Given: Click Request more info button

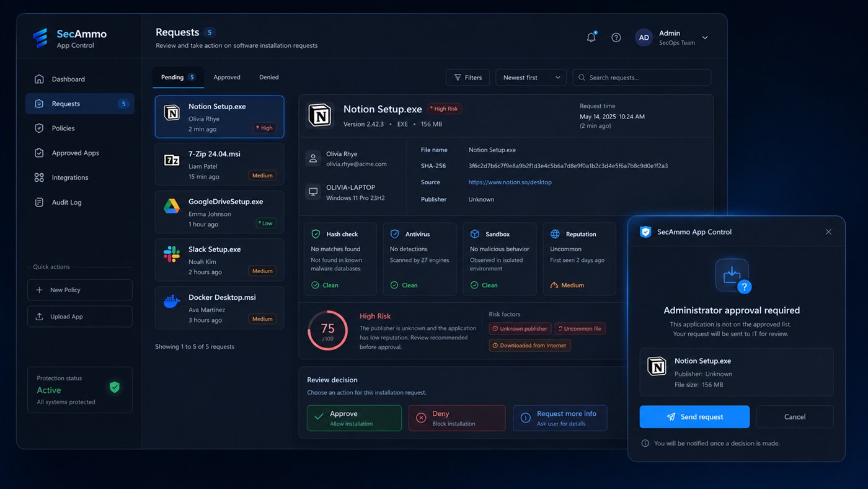Looking at the screenshot, I should coord(560,418).
